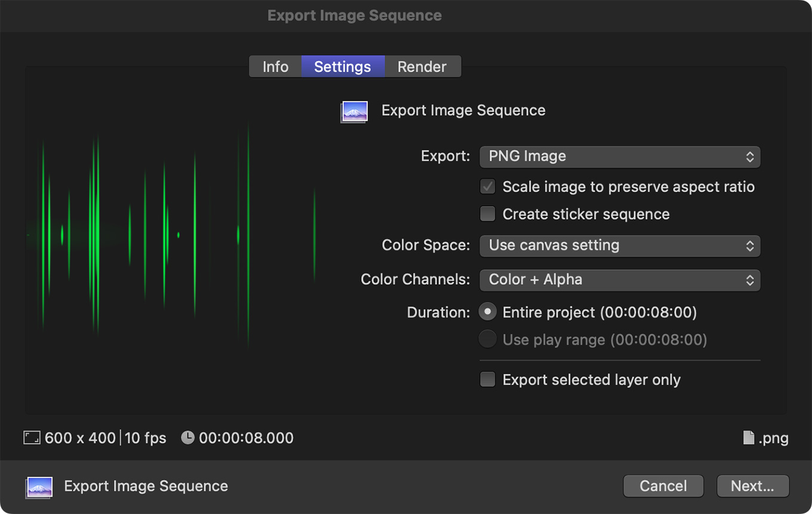Enable the Create sticker sequence checkbox

click(x=488, y=214)
